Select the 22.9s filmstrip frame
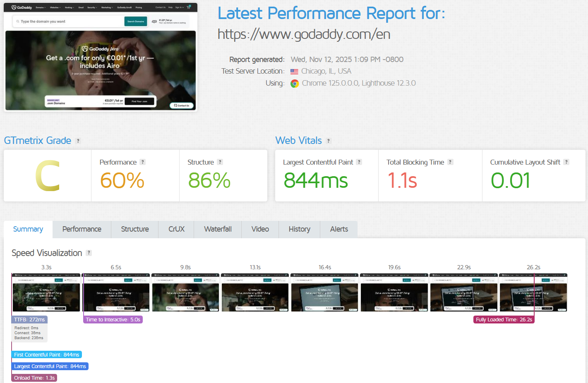The height and width of the screenshot is (383, 588). pos(463,292)
